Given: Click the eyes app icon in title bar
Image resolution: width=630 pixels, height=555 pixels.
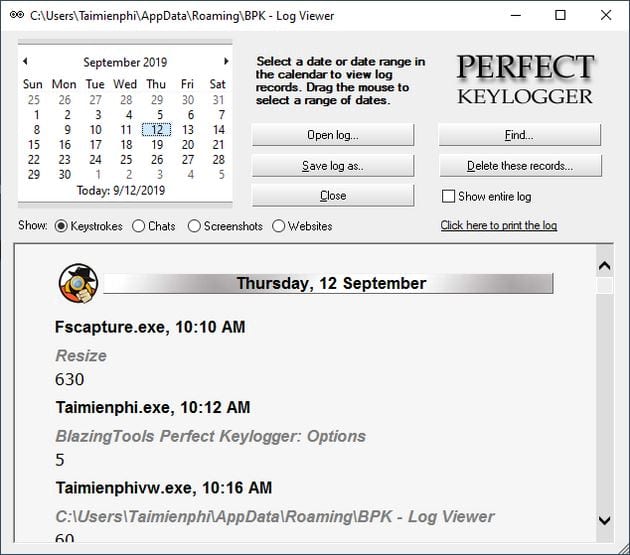Looking at the screenshot, I should [17, 15].
